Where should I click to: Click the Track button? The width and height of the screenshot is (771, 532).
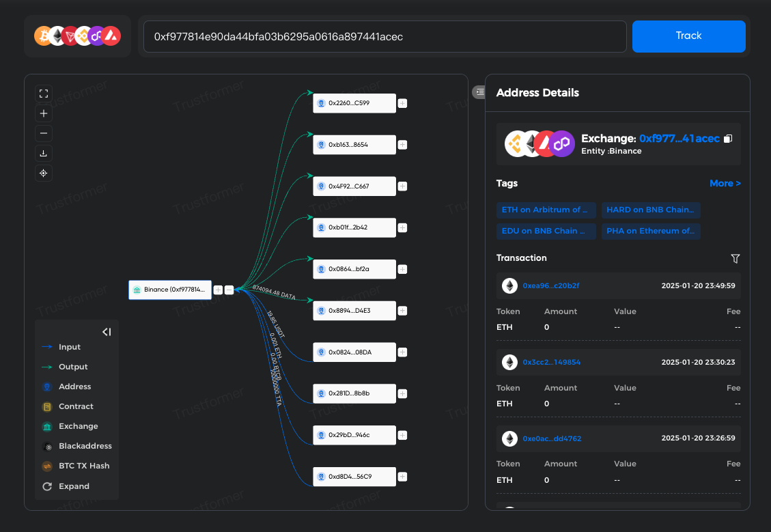point(688,36)
